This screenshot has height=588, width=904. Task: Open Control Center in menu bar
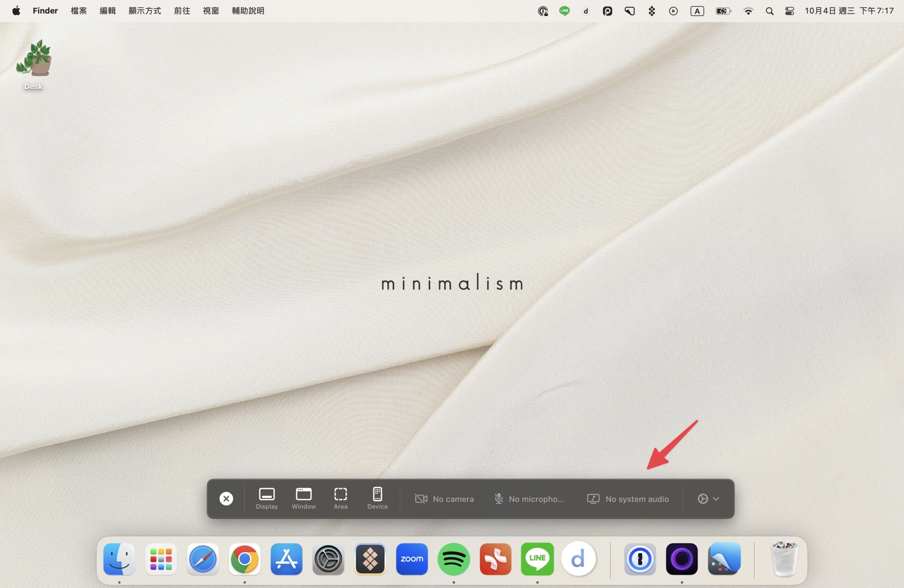[789, 11]
